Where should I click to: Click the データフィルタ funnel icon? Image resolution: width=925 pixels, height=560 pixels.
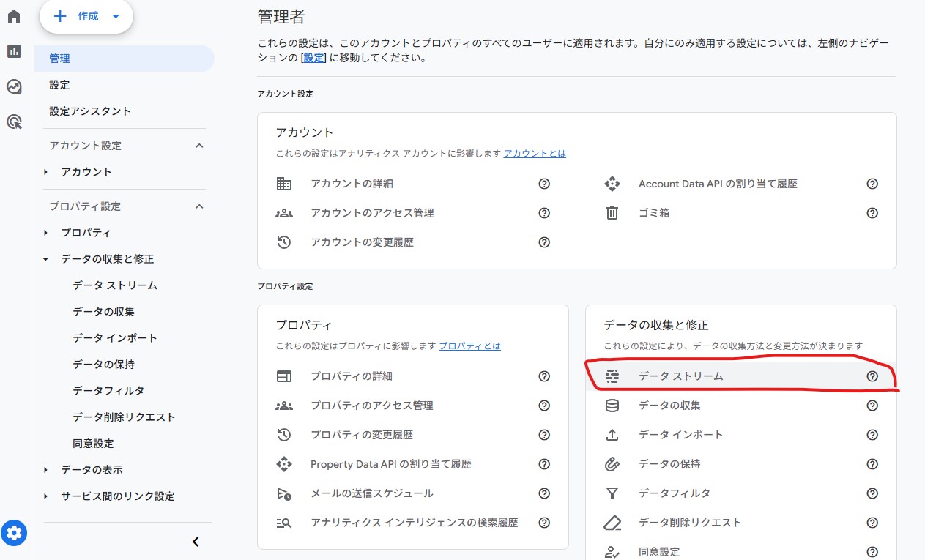click(x=612, y=493)
